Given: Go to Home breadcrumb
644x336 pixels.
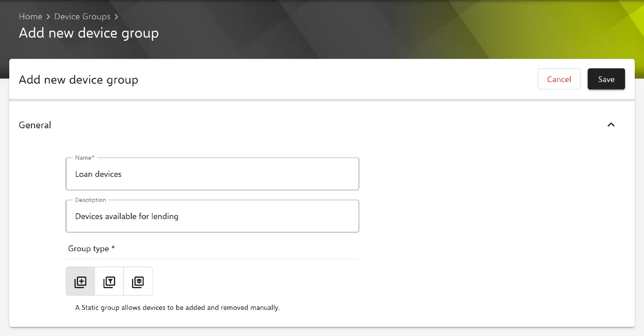Looking at the screenshot, I should tap(31, 16).
